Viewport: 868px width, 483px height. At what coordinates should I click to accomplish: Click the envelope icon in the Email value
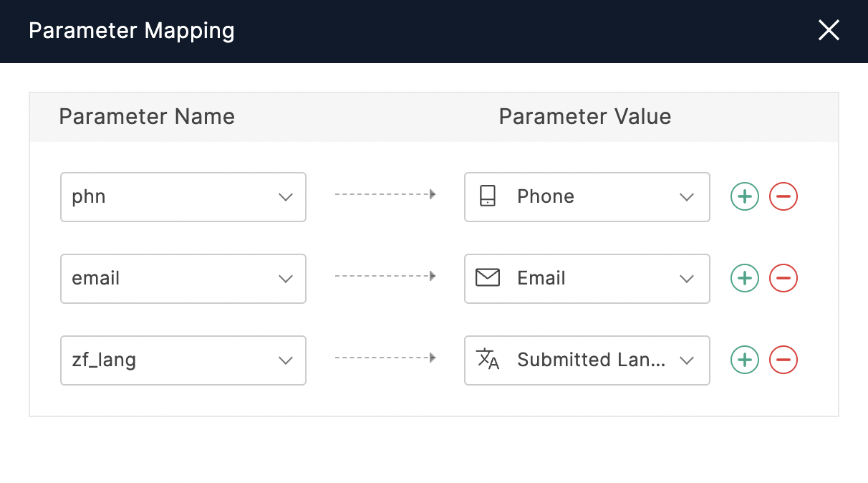[488, 278]
